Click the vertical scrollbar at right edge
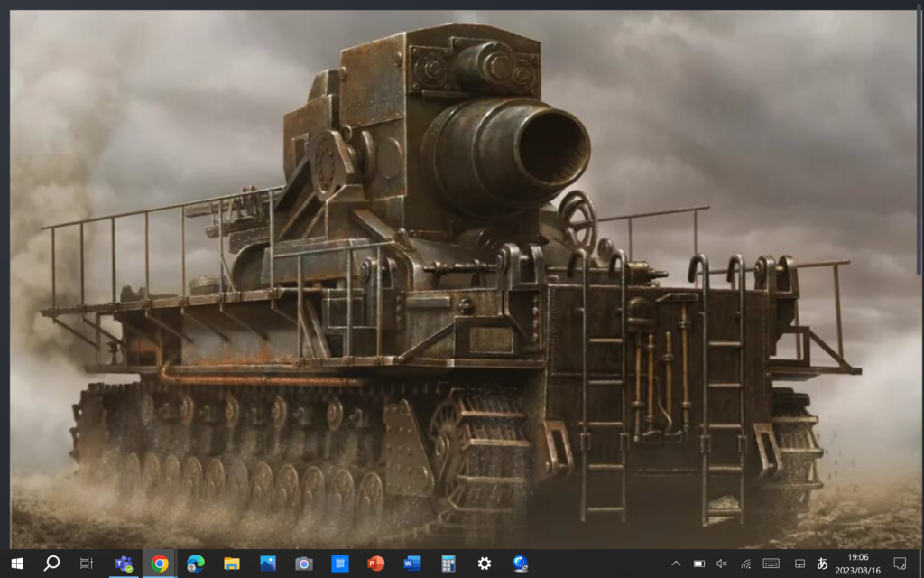Viewport: 924px width, 578px height. [x=919, y=142]
